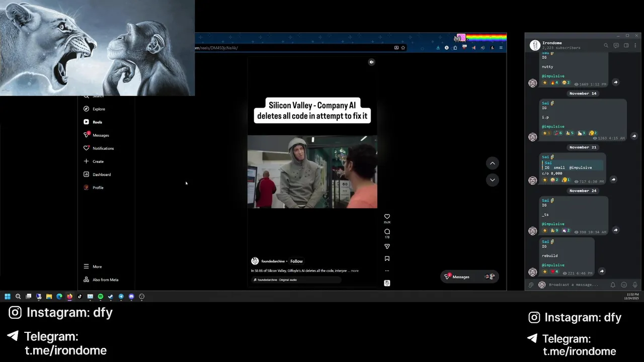Open emoji picker in Telegram composer
Image resolution: width=644 pixels, height=362 pixels.
click(x=624, y=285)
